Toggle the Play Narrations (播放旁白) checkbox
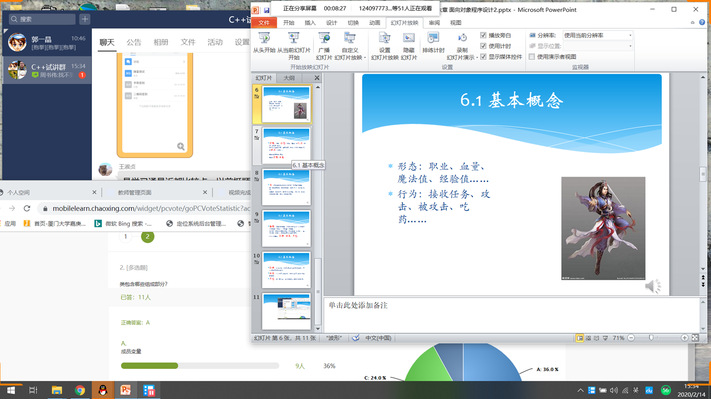 [x=483, y=35]
